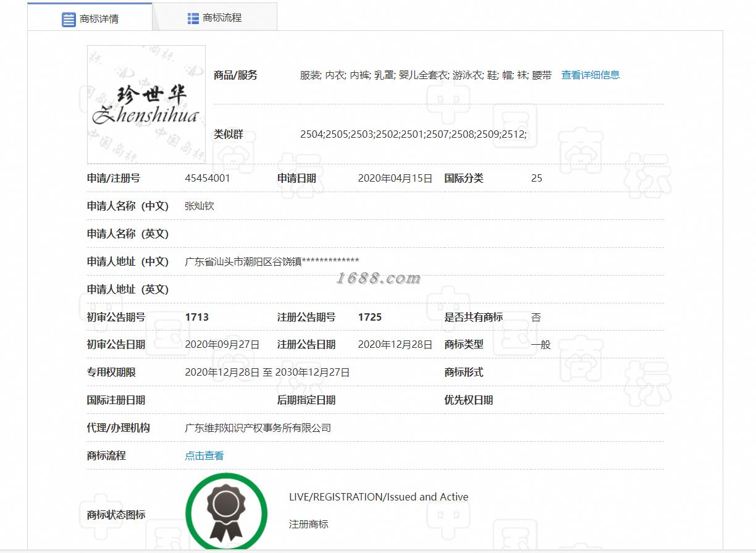Select preliminary announcement date 2020年09月27日

(222, 344)
